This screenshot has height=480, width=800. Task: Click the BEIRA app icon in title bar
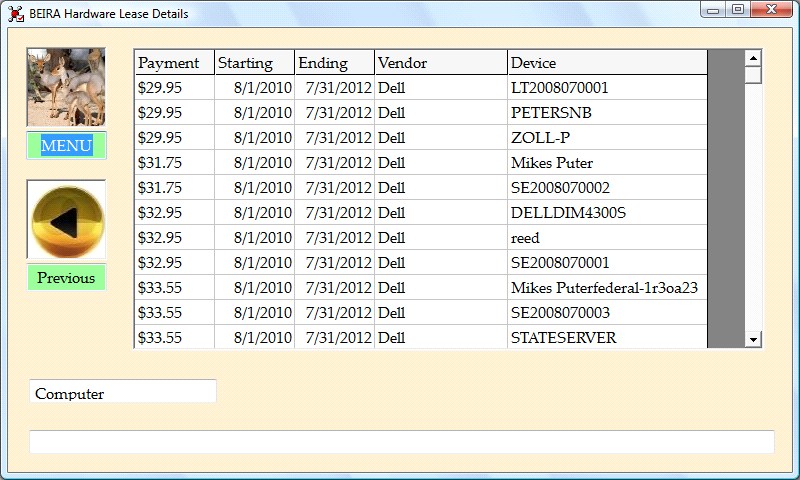click(x=16, y=14)
